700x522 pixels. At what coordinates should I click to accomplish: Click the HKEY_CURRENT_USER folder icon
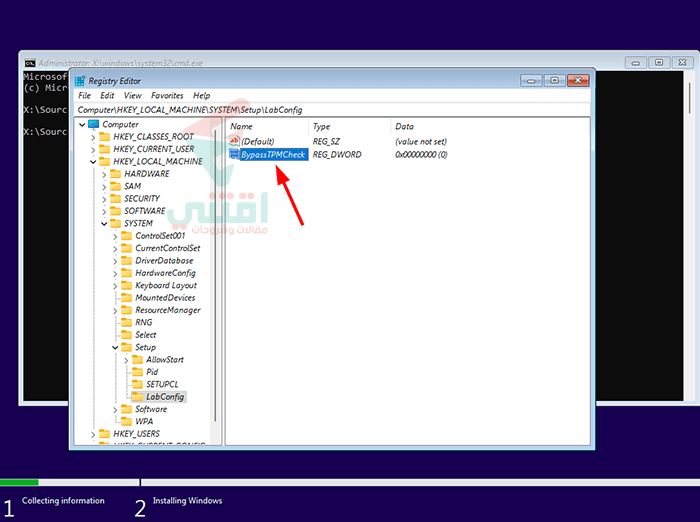tap(104, 149)
